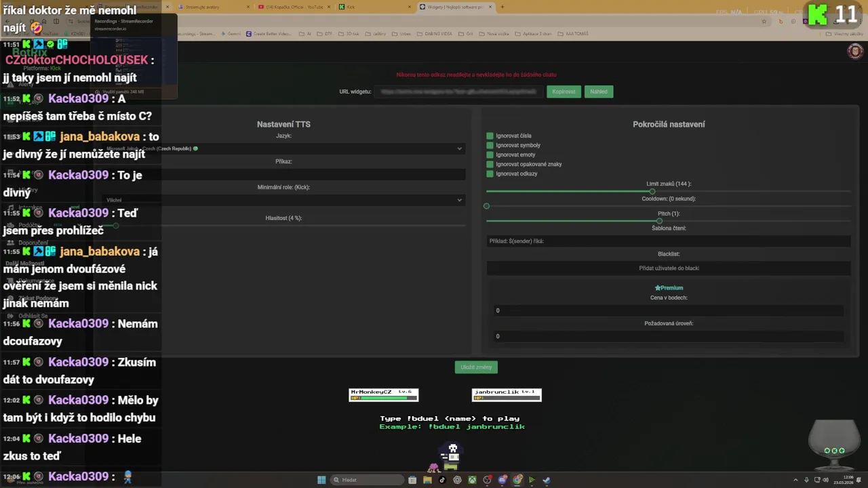
Task: Click the blurred widget URL field
Action: point(458,91)
